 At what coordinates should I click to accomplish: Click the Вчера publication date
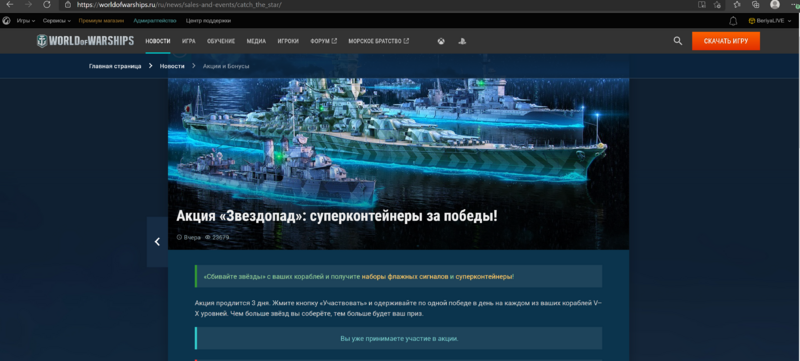tap(192, 238)
